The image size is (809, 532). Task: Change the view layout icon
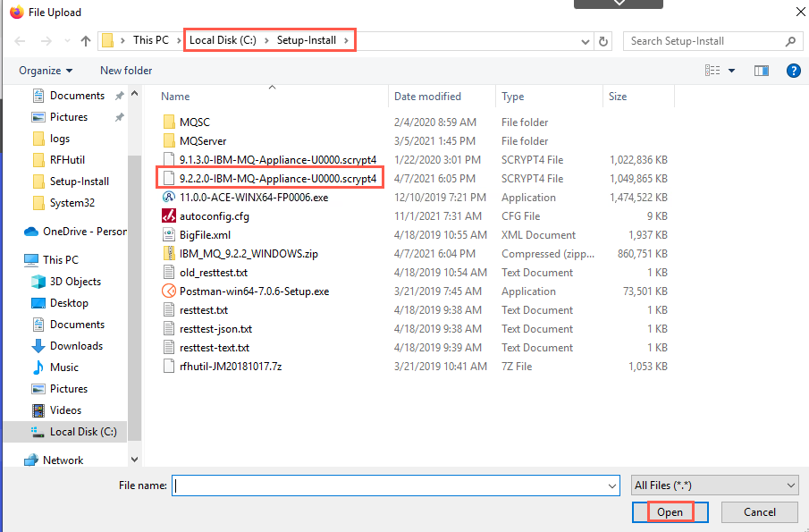[712, 71]
